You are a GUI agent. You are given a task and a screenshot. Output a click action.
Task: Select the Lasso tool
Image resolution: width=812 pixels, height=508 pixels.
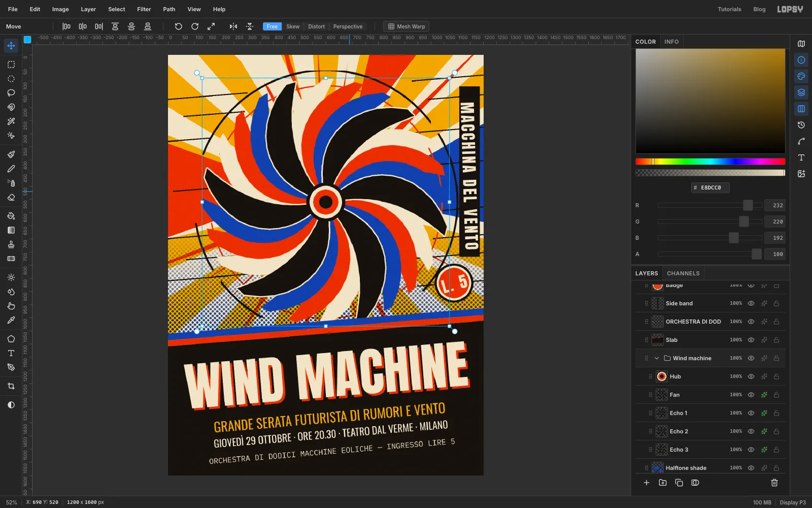click(x=11, y=93)
